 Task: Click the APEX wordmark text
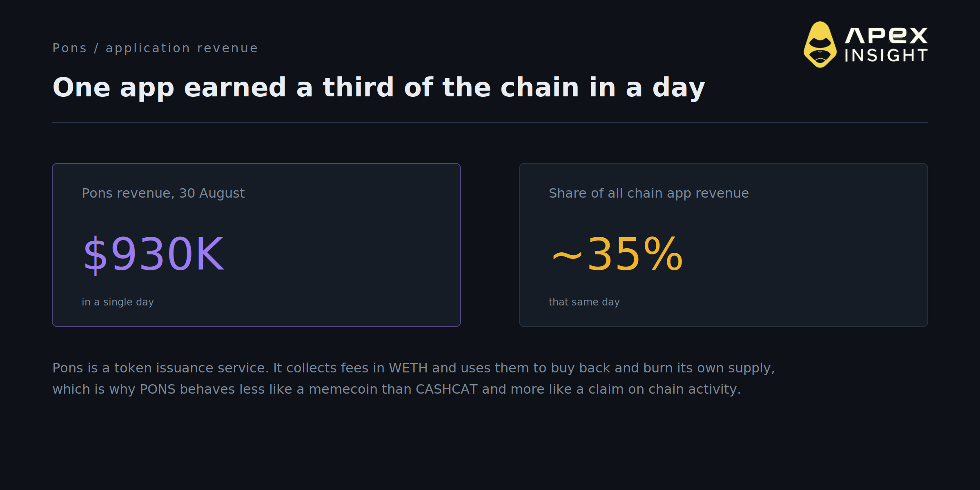(x=886, y=35)
